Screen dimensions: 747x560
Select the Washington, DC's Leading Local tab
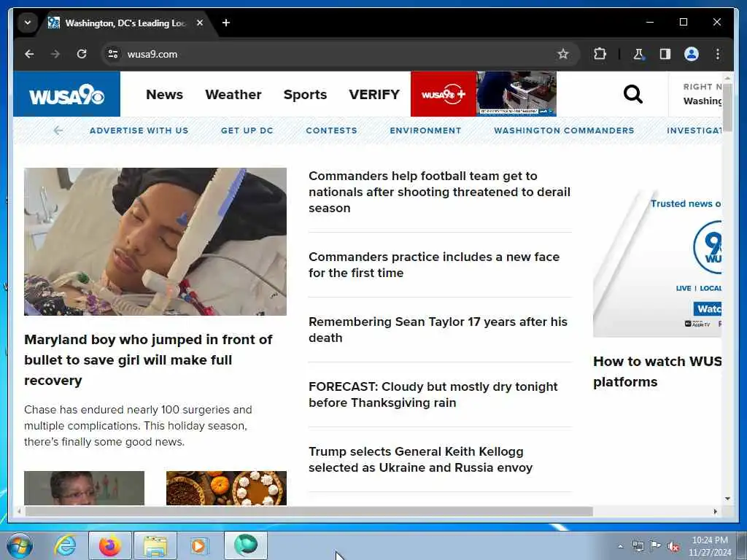[125, 23]
